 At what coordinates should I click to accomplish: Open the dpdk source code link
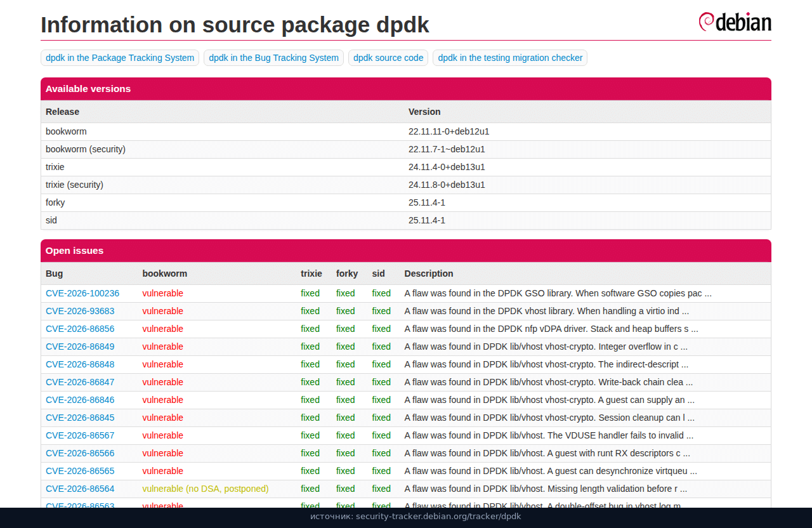tap(388, 58)
